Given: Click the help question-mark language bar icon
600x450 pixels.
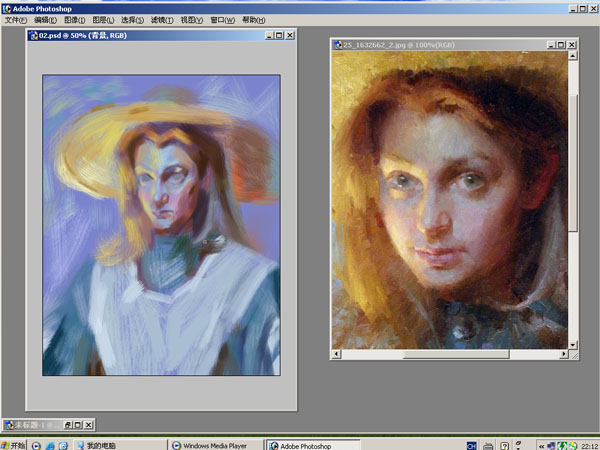Looking at the screenshot, I should click(505, 446).
